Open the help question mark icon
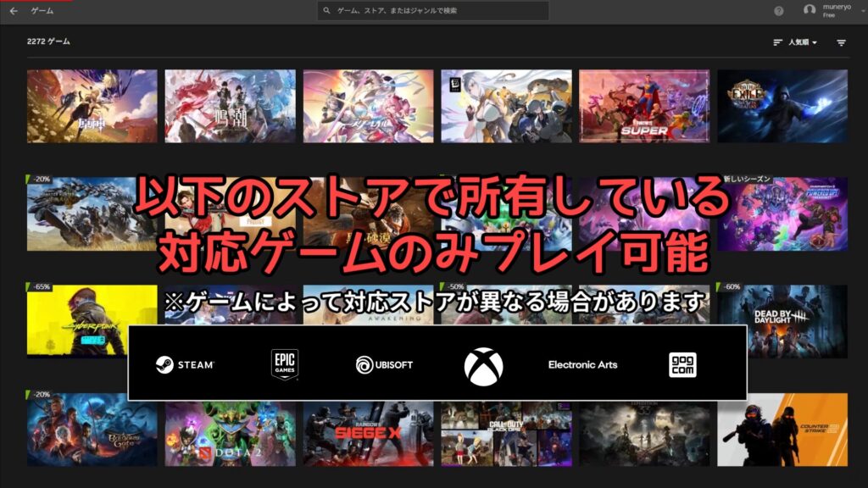 pyautogui.click(x=778, y=11)
